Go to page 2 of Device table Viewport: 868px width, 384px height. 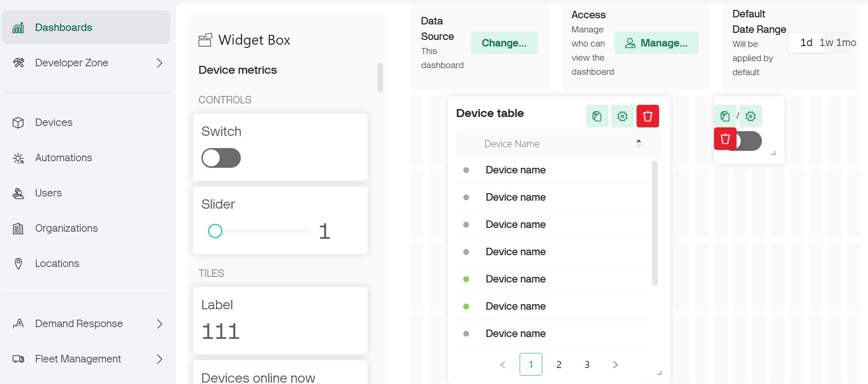point(559,364)
